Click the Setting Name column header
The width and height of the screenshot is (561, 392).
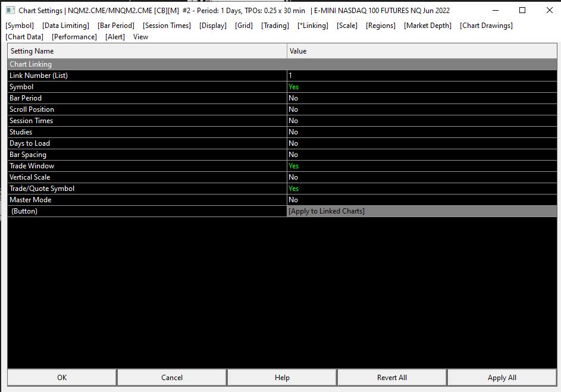pos(147,51)
